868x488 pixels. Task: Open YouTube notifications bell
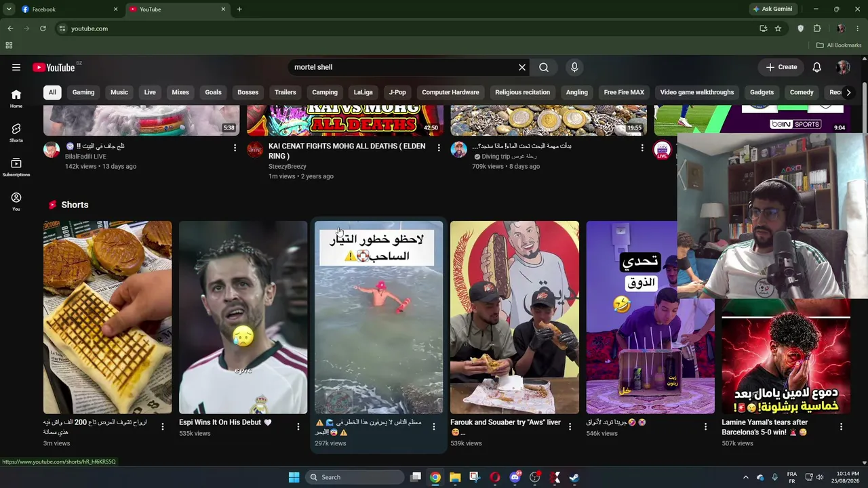click(817, 67)
